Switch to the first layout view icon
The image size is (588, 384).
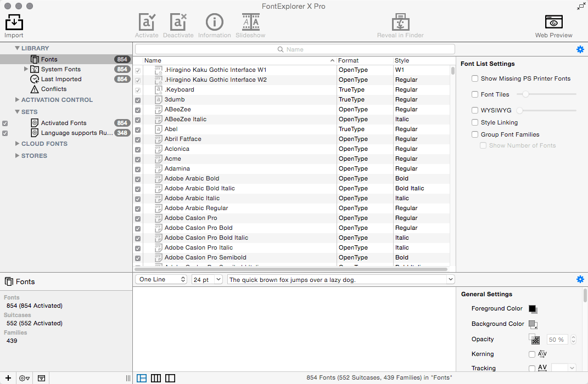(x=142, y=378)
